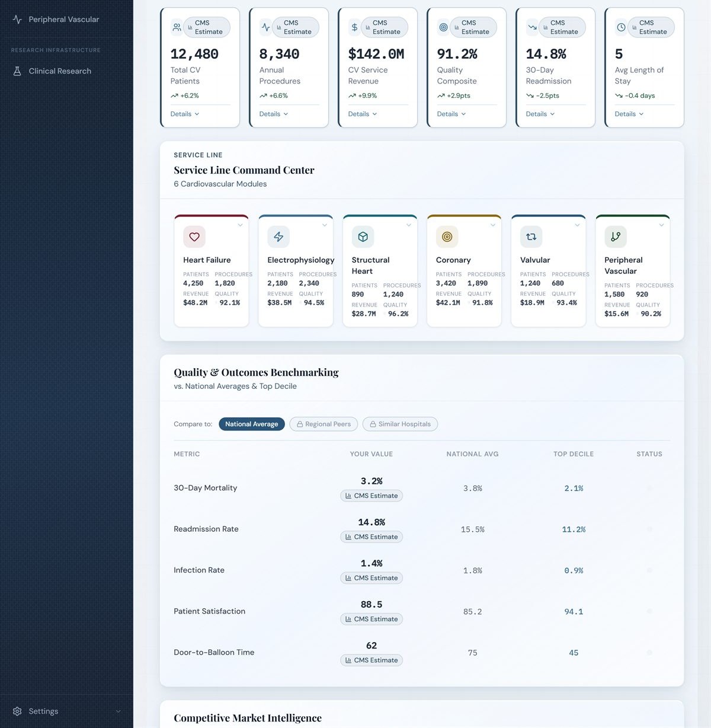This screenshot has height=728, width=711.
Task: Click the dollar icon on CV Service Revenue card
Action: click(x=354, y=27)
